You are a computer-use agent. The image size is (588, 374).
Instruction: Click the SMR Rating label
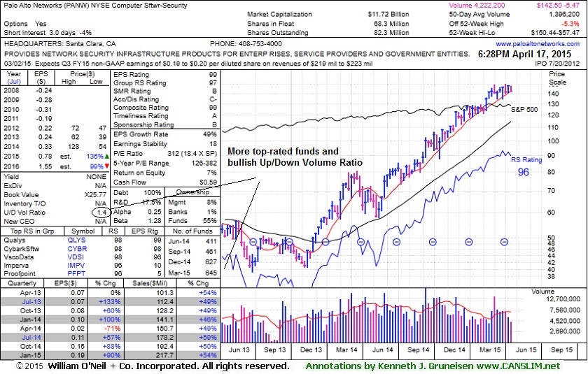pyautogui.click(x=132, y=91)
